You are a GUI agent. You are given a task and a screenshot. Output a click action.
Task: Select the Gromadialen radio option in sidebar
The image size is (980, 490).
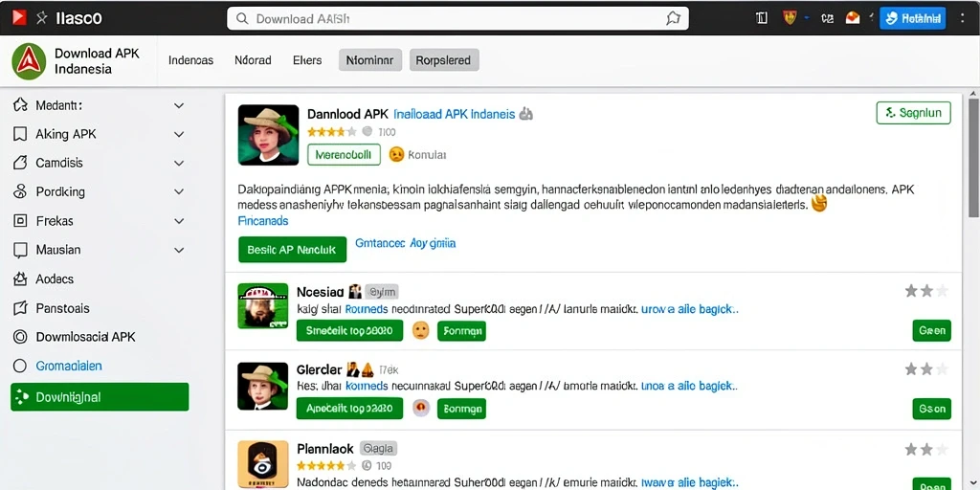point(20,366)
